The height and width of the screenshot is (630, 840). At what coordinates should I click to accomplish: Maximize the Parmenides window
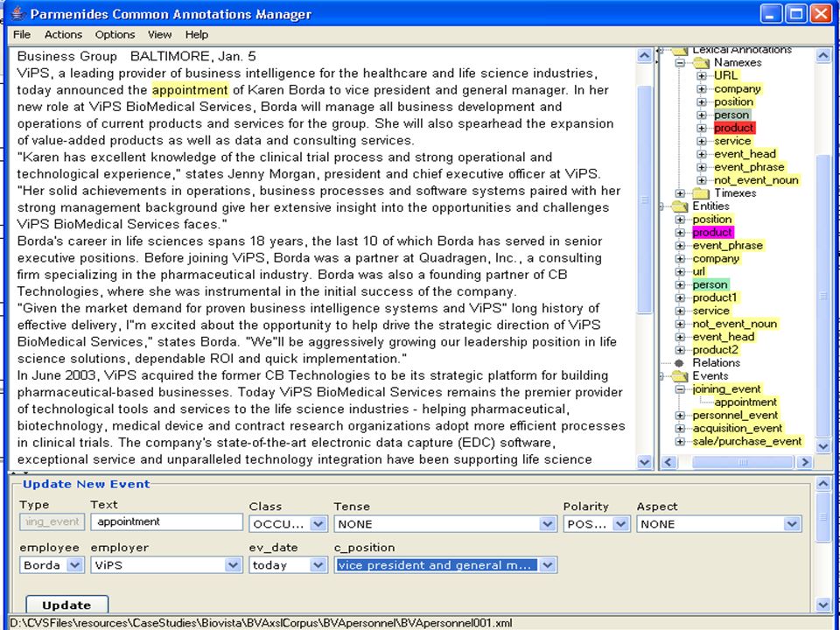(x=796, y=13)
